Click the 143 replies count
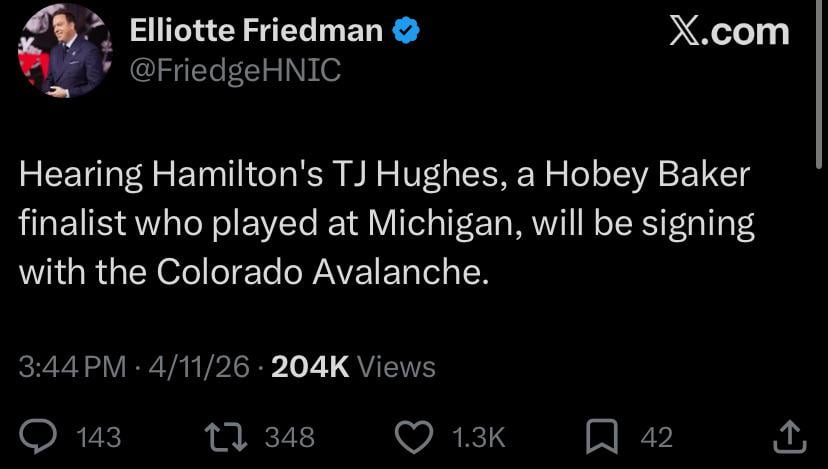Image resolution: width=828 pixels, height=469 pixels. (98, 437)
